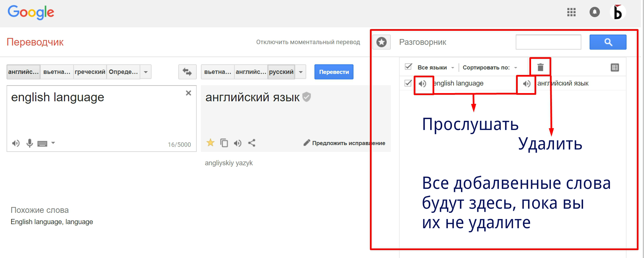Select the 'english language' phrasebook text
The width and height of the screenshot is (644, 258).
pos(458,83)
